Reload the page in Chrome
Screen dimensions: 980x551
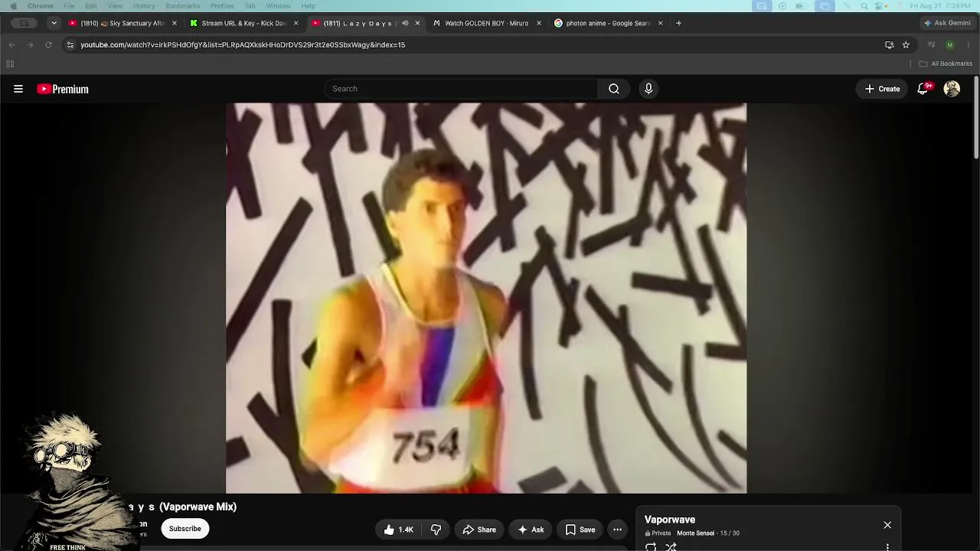point(48,45)
